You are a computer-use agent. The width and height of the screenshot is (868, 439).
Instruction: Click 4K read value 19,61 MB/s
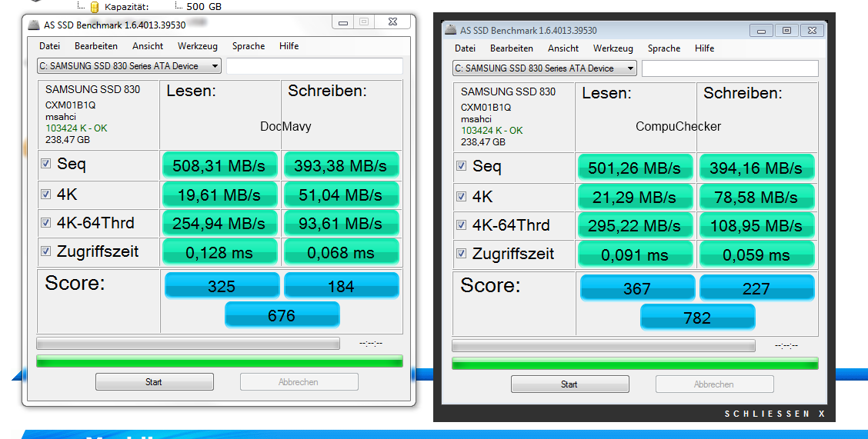[220, 194]
